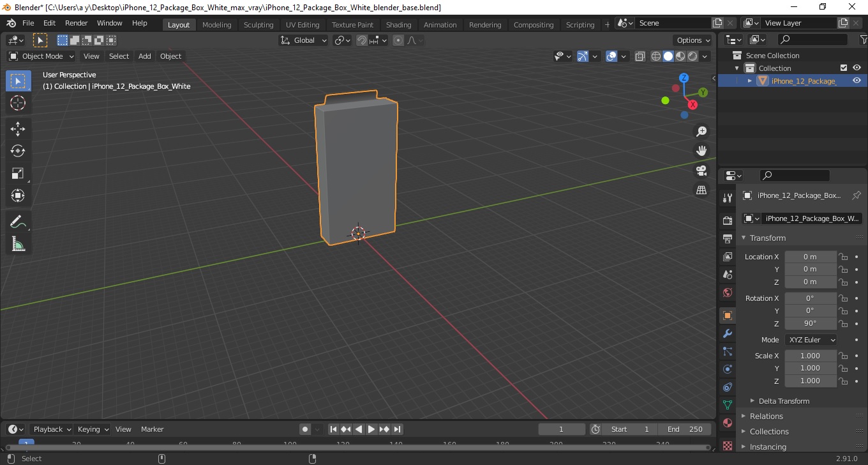Open the File menu

click(x=28, y=23)
